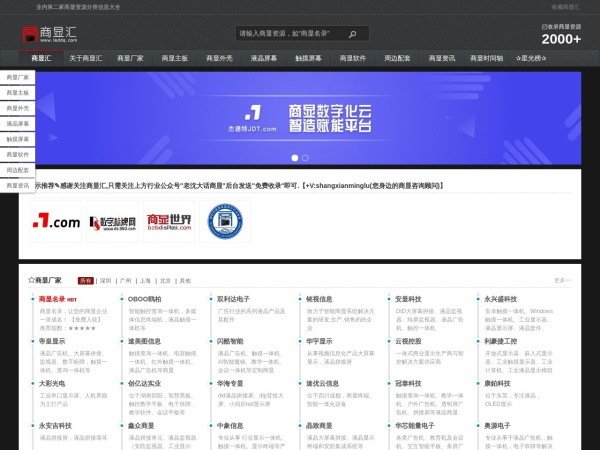Open the 安显科技 listing
The image size is (600, 450).
point(408,299)
